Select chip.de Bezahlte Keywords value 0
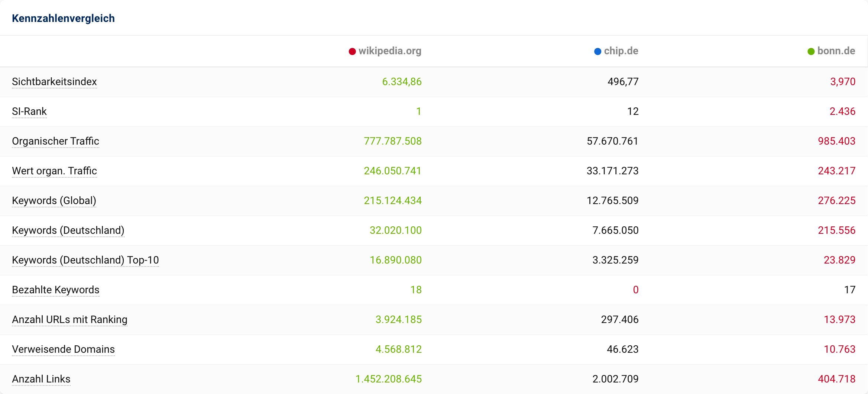Screen dimensions: 868x394 tap(635, 290)
